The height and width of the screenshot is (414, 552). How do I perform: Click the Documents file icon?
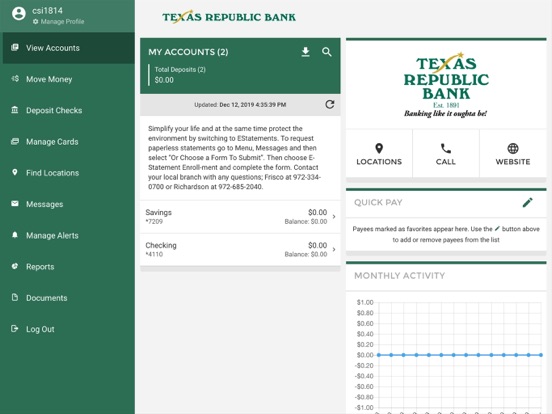pos(15,297)
